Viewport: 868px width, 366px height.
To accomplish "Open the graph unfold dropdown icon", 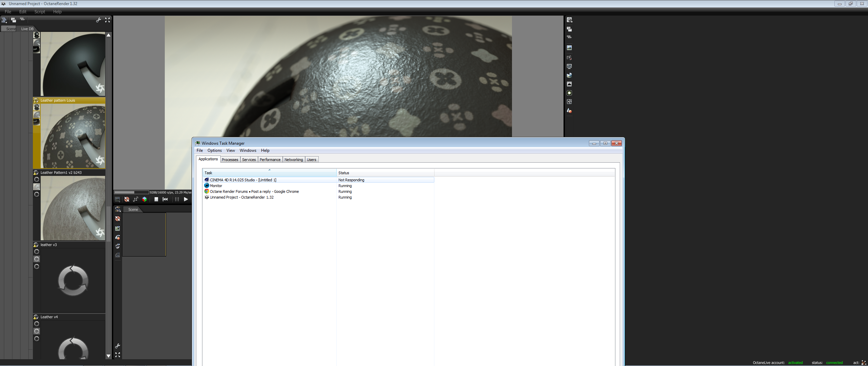I will click(118, 209).
